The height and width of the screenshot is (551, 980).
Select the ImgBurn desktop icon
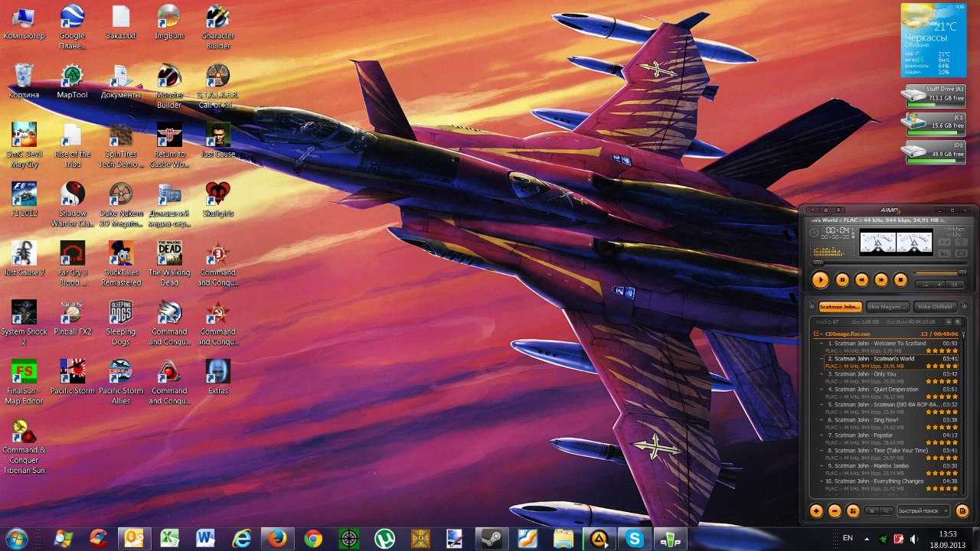click(169, 22)
